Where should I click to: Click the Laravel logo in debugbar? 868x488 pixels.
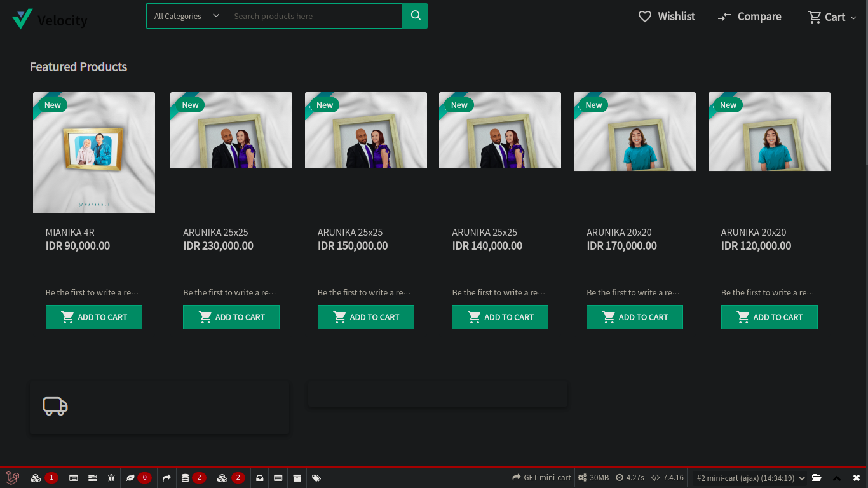pyautogui.click(x=12, y=478)
